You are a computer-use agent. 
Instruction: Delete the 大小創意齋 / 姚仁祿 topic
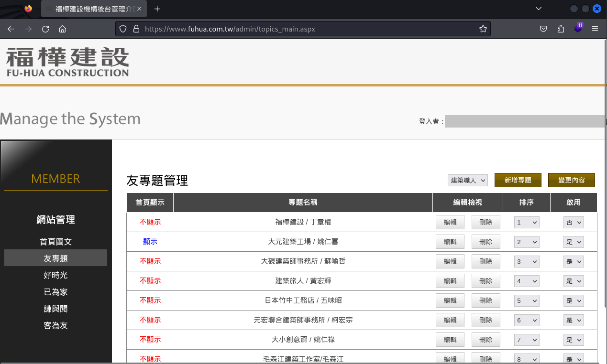point(486,340)
